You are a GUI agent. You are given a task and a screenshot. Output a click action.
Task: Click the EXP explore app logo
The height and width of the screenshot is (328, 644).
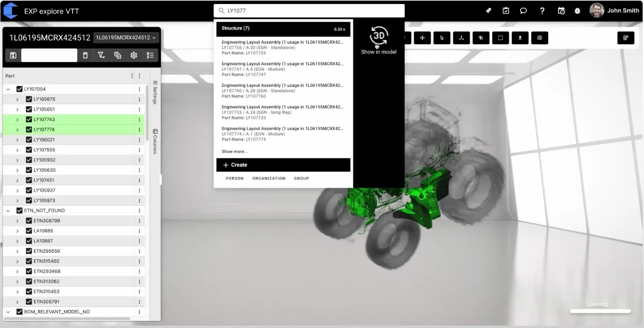[x=11, y=11]
